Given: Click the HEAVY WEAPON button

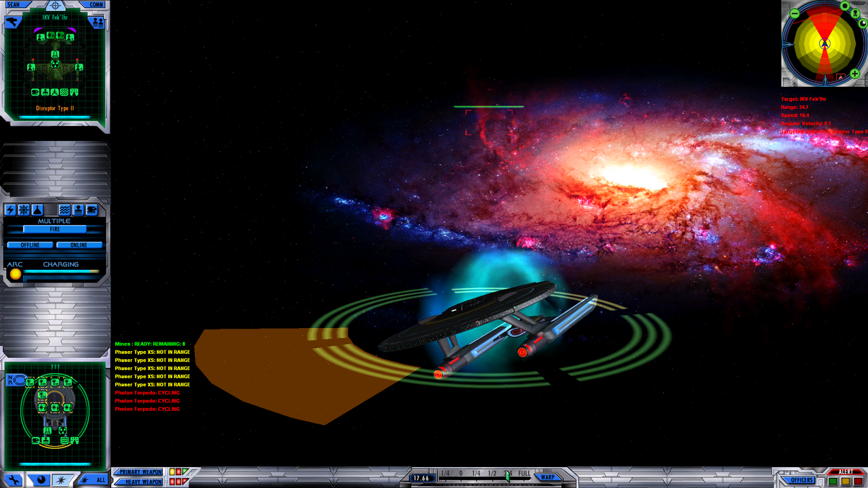Looking at the screenshot, I should [x=140, y=482].
